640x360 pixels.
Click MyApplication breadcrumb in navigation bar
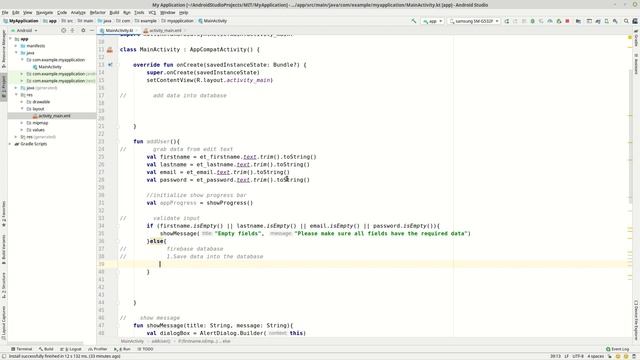tap(20, 21)
